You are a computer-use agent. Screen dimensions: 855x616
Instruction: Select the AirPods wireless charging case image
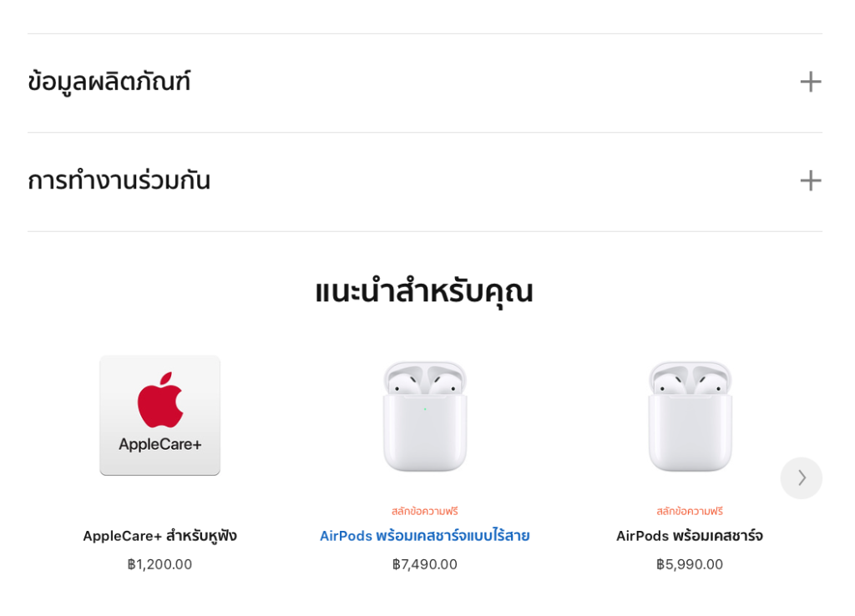424,416
